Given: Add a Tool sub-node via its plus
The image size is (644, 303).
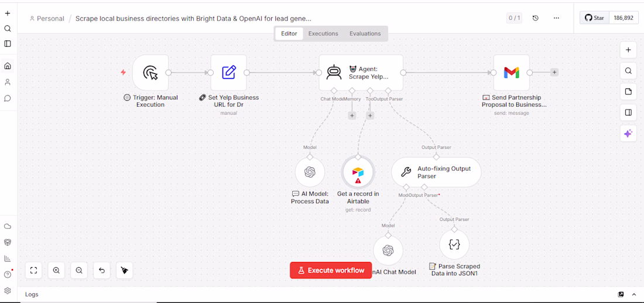Looking at the screenshot, I should [x=370, y=116].
